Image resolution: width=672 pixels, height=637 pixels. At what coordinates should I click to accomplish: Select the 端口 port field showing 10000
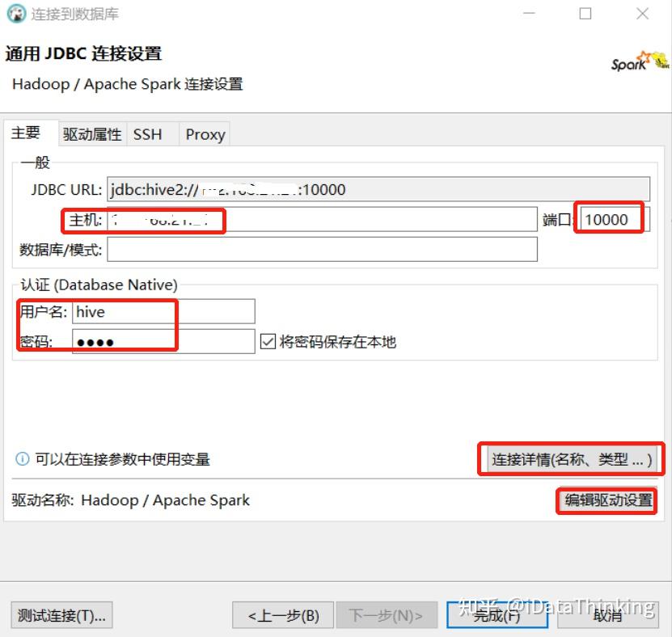[x=611, y=217]
